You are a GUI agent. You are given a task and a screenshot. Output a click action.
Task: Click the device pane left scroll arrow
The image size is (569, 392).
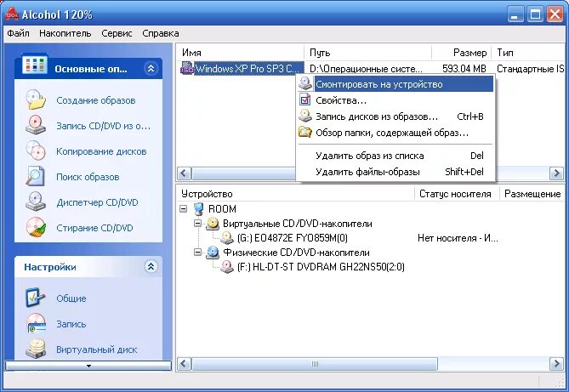[x=184, y=363]
